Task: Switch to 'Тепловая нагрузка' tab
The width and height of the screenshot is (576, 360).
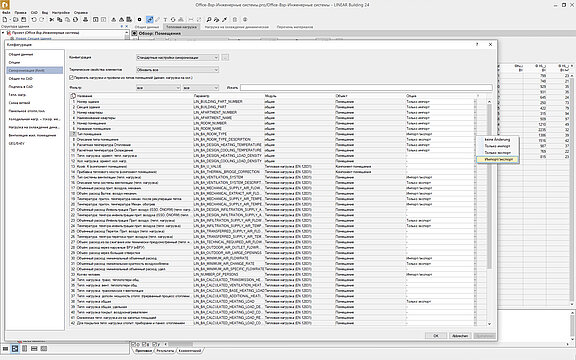Action: 181,27
